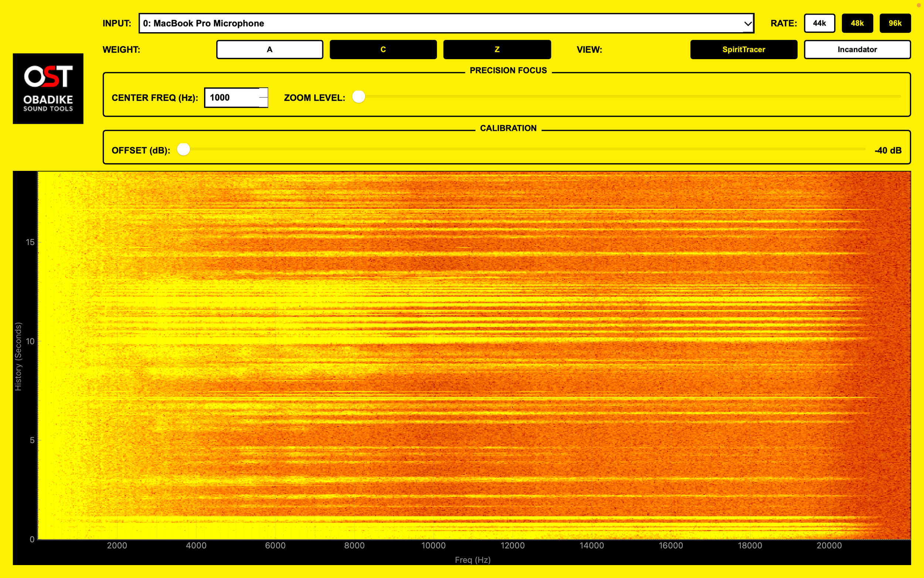Screen dimensions: 924x578
Task: Click the OST Obadike Sound Tools logo
Action: (48, 88)
